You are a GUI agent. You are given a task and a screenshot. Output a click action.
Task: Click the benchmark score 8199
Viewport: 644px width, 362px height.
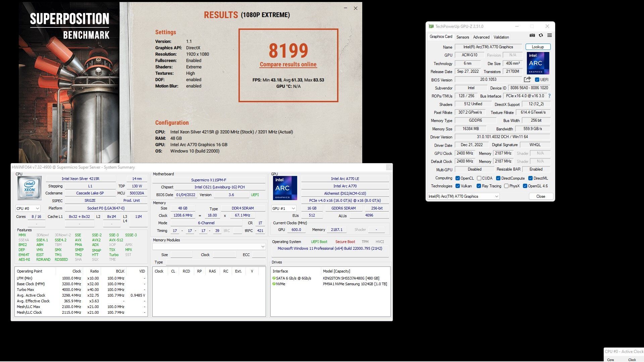tap(288, 51)
